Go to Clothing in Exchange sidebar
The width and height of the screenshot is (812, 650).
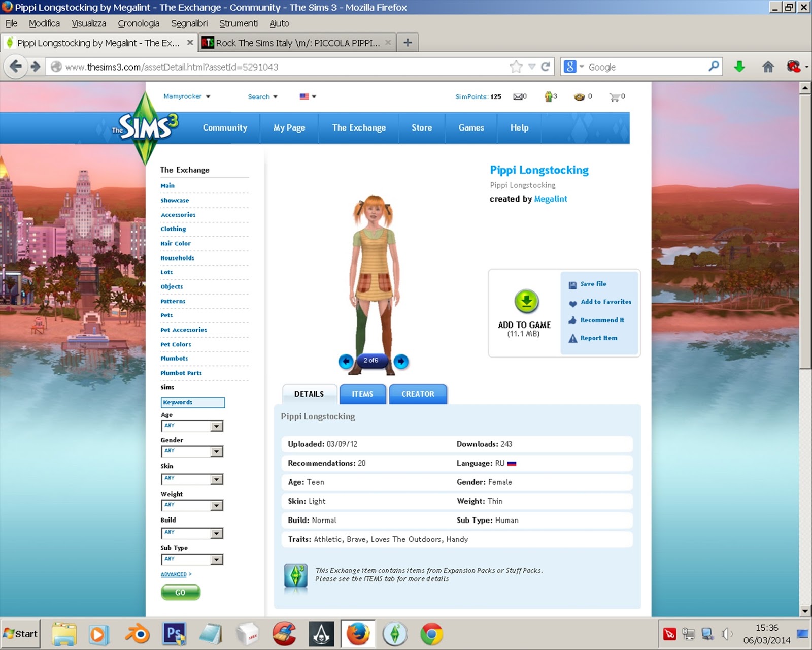(173, 229)
